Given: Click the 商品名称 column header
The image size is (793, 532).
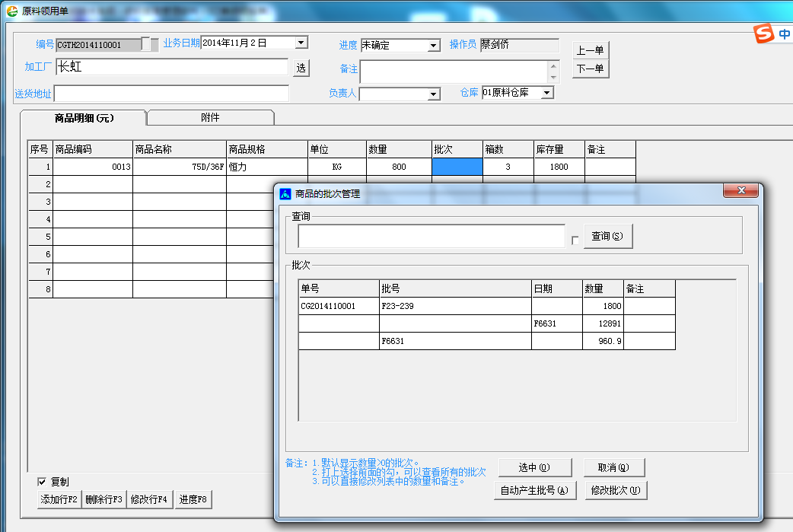Looking at the screenshot, I should 180,149.
